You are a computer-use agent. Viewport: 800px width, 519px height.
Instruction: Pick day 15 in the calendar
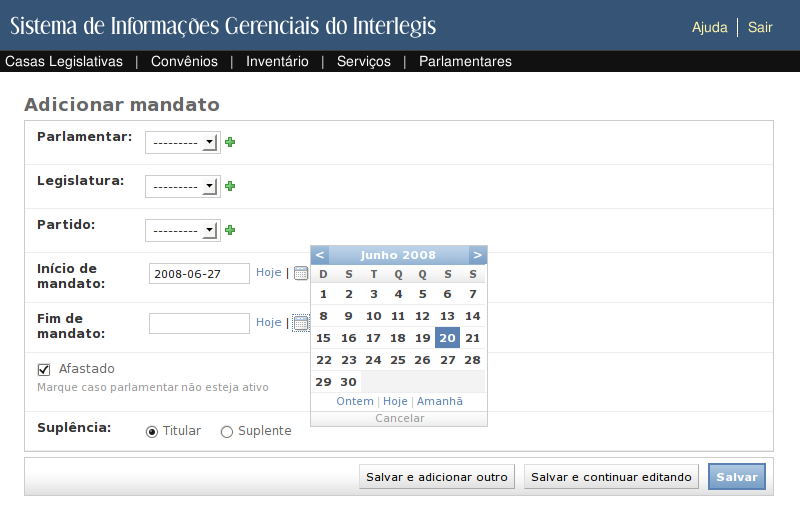pyautogui.click(x=323, y=338)
